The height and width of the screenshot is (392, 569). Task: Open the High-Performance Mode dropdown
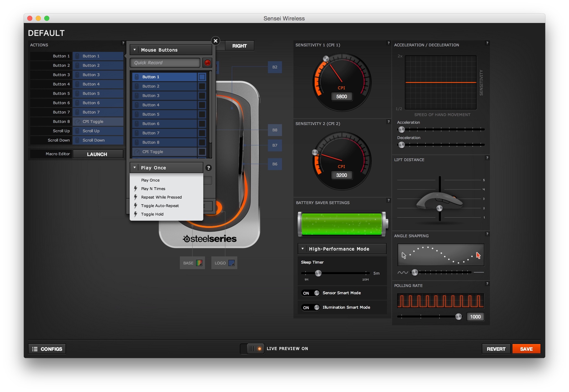click(x=342, y=249)
